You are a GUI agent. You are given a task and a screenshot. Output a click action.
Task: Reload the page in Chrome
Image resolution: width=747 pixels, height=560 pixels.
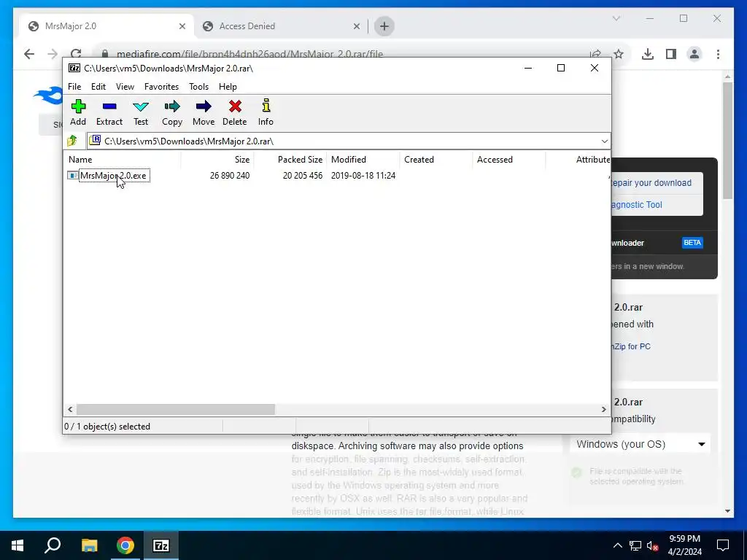pos(76,54)
